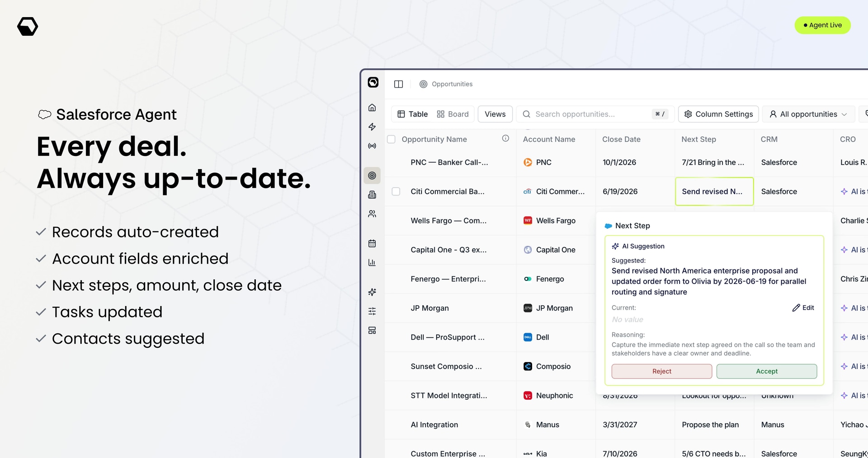The image size is (868, 458).
Task: Open the bar chart analytics icon
Action: tap(372, 263)
